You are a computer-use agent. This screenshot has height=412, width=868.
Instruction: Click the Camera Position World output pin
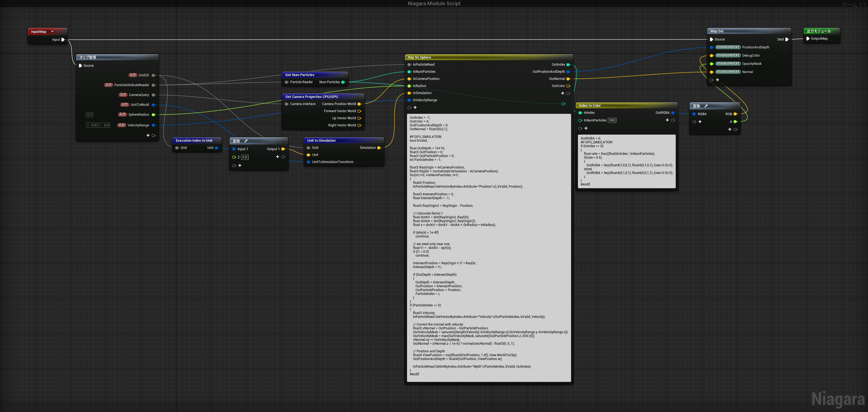[359, 104]
